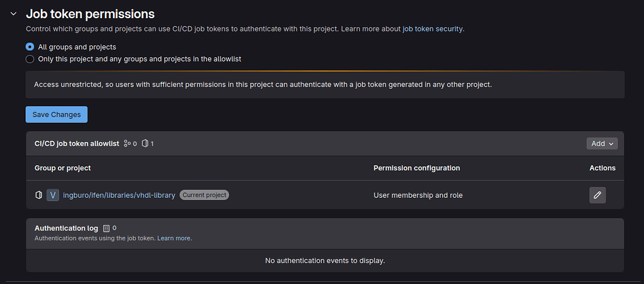Select the All groups and projects radio
This screenshot has width=644, height=284.
tap(30, 46)
